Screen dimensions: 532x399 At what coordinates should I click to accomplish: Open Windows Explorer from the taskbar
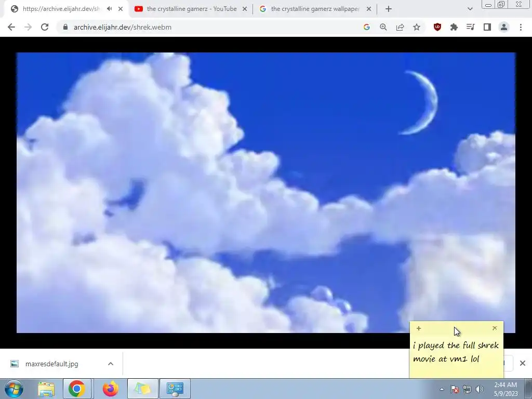(46, 389)
